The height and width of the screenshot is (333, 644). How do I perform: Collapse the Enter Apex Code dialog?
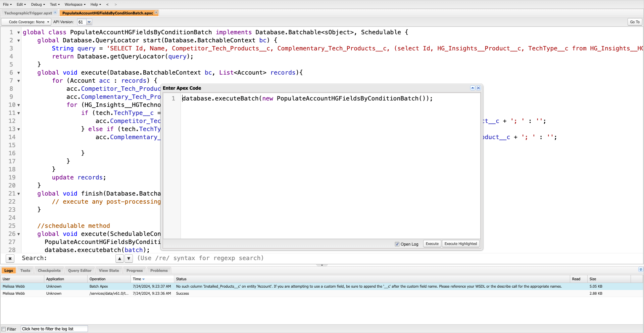[x=473, y=88]
